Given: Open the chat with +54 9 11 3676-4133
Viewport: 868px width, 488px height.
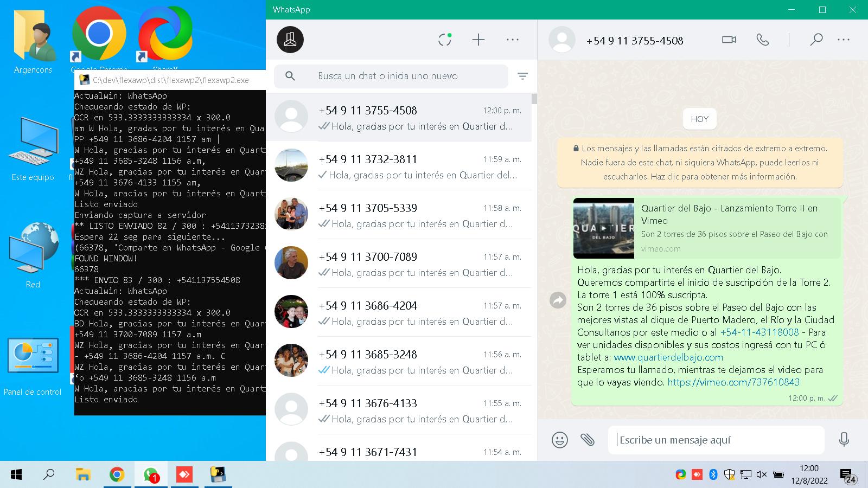Looking at the screenshot, I should [399, 410].
